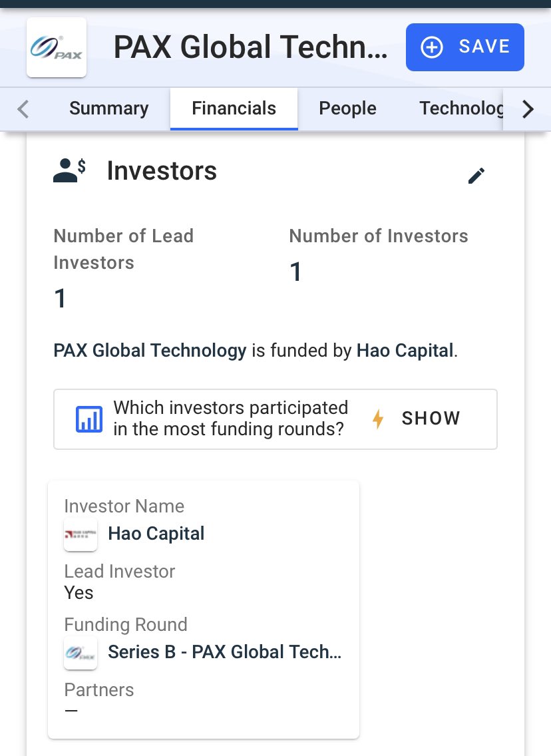Open the People tab

347,108
